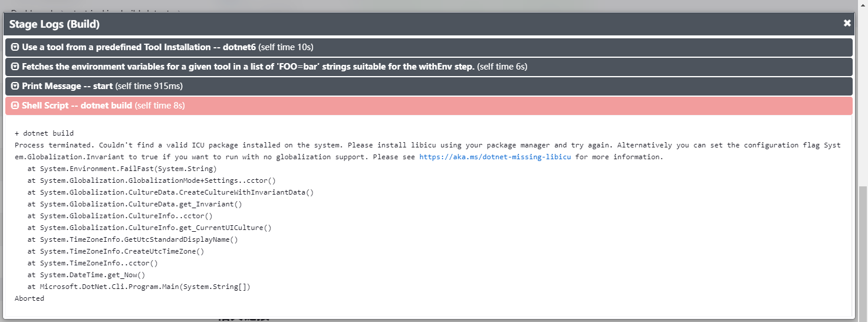
Task: Click the System.DateTime.get_Now() stack trace line
Action: [x=86, y=275]
